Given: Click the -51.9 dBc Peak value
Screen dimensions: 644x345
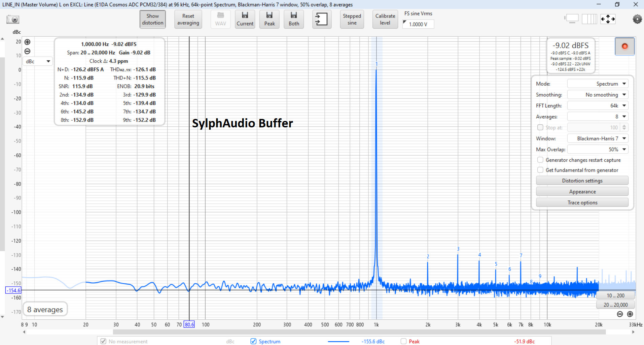Looking at the screenshot, I should coord(524,341).
